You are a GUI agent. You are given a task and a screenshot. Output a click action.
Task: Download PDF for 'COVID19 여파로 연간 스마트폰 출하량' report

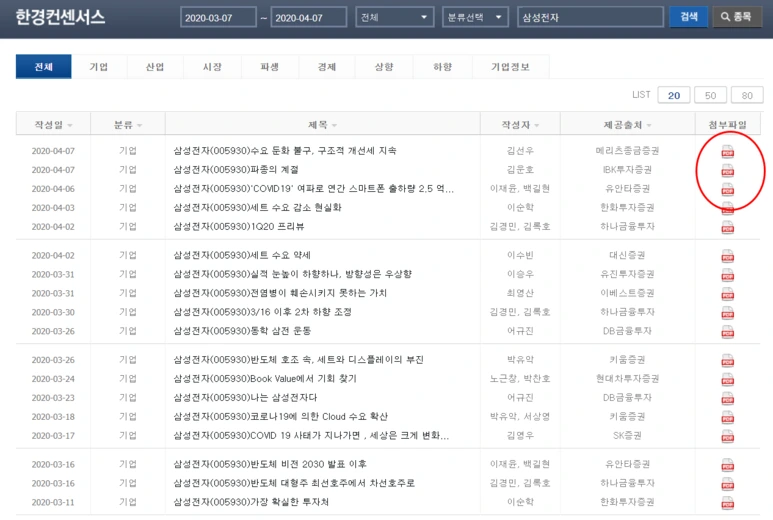(x=727, y=189)
